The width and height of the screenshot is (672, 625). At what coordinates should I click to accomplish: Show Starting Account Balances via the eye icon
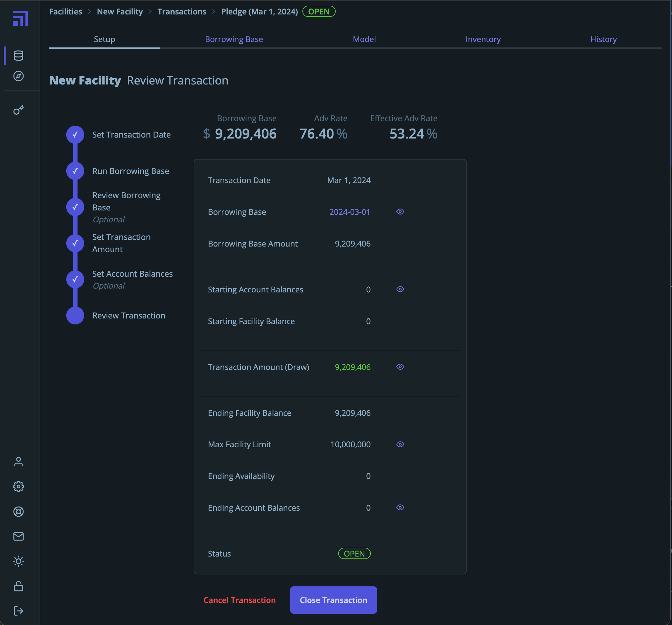click(400, 289)
